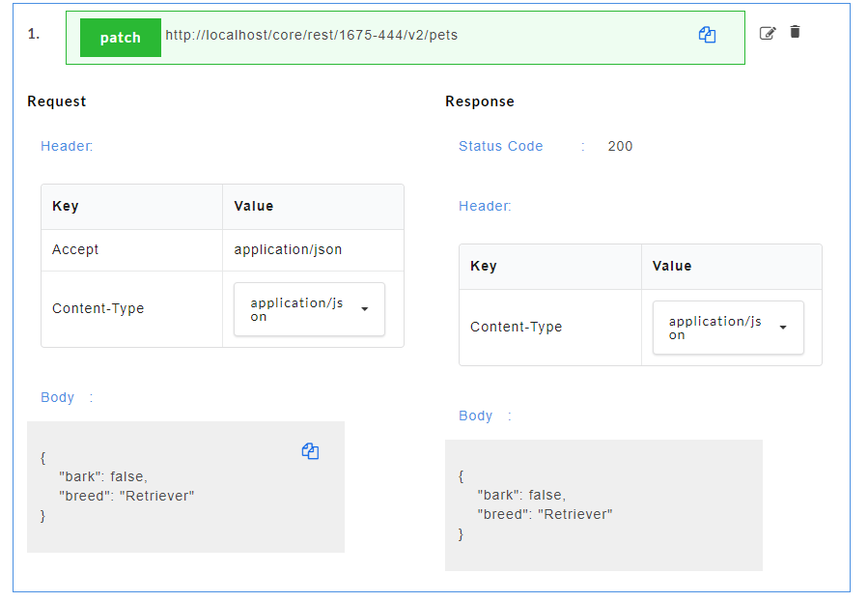Open the response Content-Type dropdown

728,328
